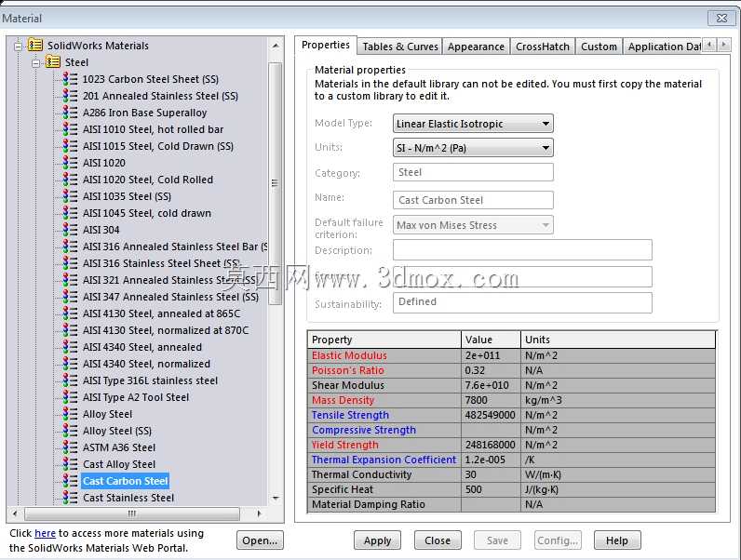Click the material icon beside AISI 347 Annealed Stainless Steel (SS)

(71, 297)
